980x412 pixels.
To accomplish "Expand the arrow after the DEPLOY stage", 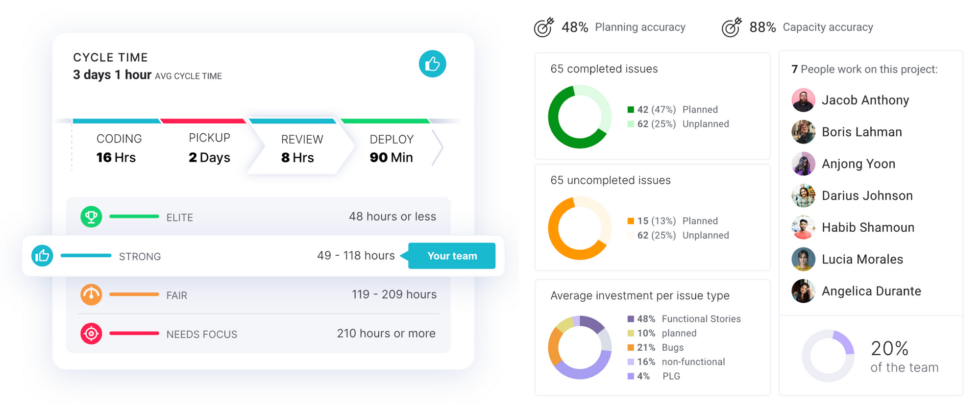I will point(438,147).
